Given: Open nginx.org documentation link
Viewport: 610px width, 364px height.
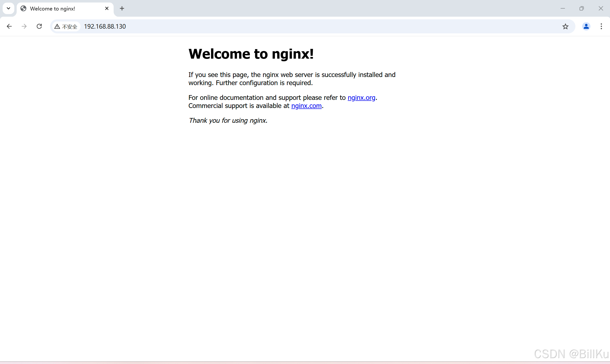Looking at the screenshot, I should tap(361, 97).
